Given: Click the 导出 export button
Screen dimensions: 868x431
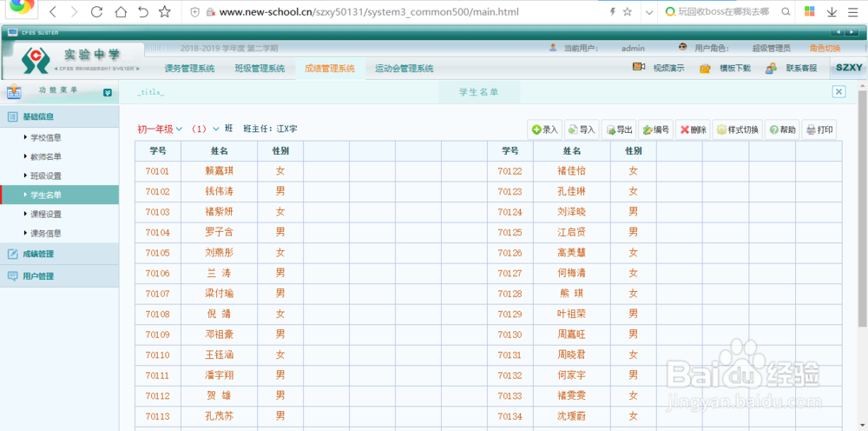Looking at the screenshot, I should 619,129.
